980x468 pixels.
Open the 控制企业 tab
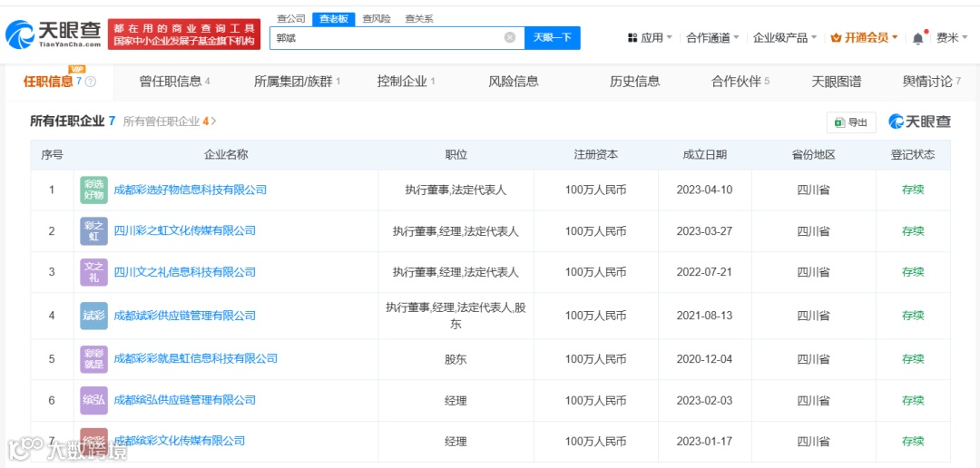tap(406, 82)
